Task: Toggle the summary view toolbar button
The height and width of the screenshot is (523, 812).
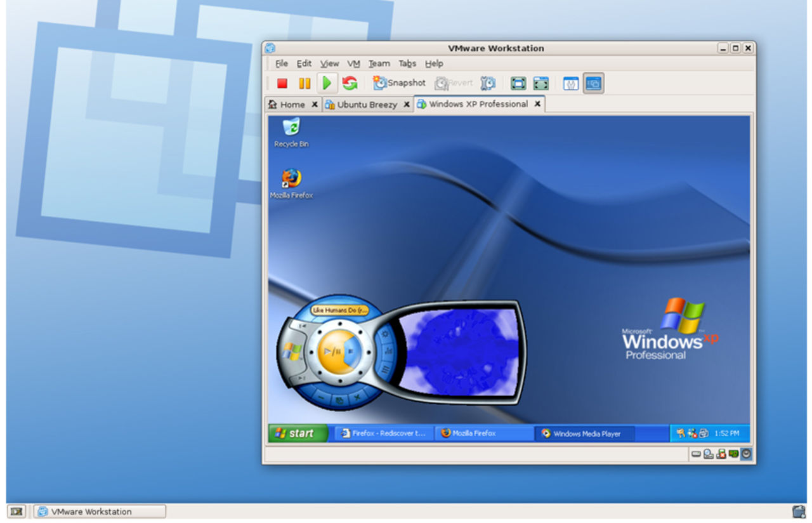Action: pos(571,83)
